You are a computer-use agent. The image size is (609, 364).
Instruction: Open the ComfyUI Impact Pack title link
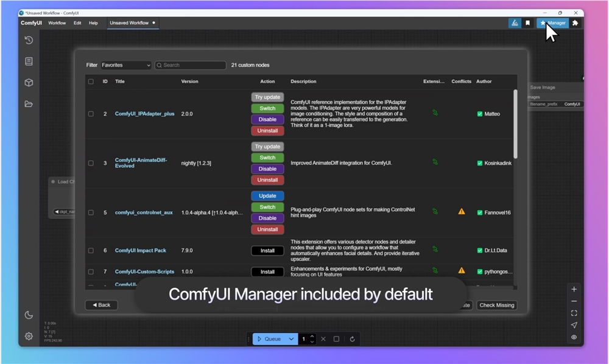coord(140,250)
